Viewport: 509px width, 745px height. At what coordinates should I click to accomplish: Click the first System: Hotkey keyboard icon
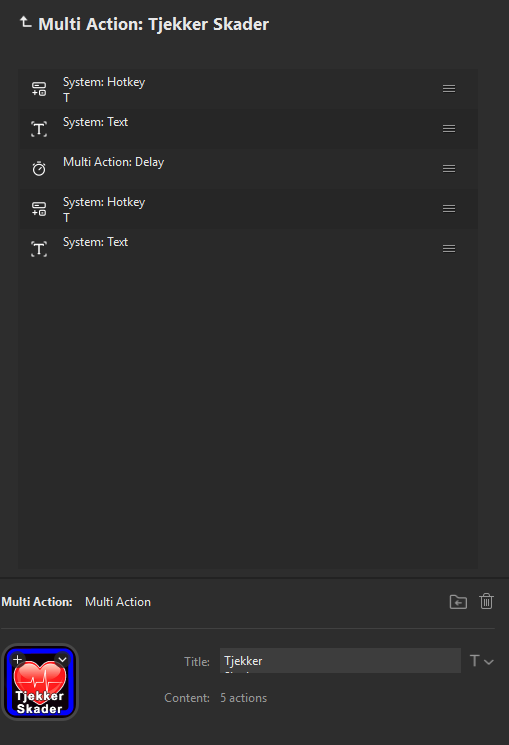tap(39, 89)
